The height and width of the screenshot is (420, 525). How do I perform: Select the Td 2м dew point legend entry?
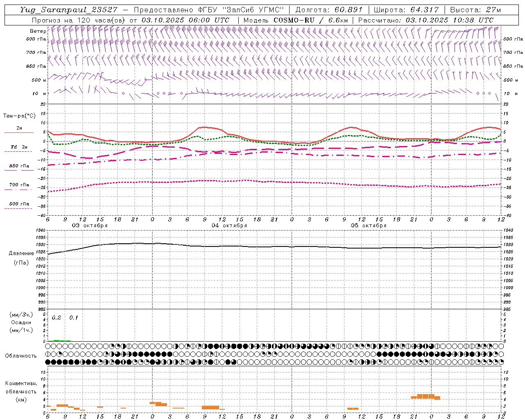coord(19,147)
